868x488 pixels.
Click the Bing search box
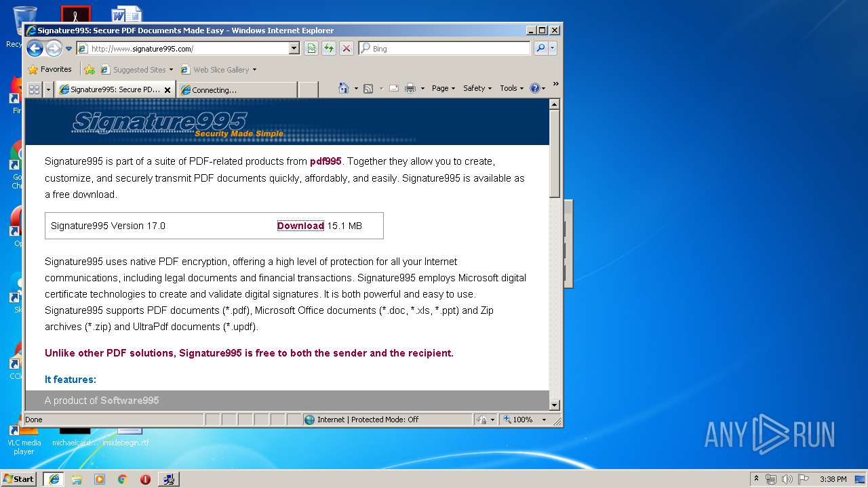point(445,48)
